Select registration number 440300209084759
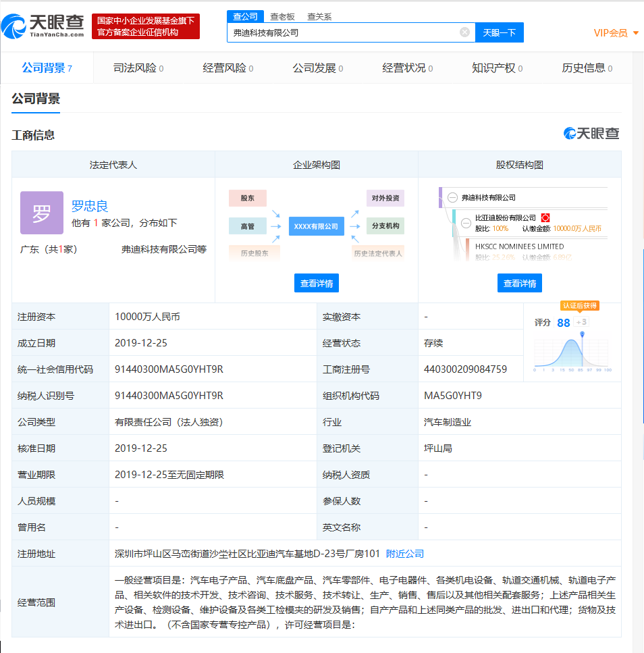 pos(465,369)
